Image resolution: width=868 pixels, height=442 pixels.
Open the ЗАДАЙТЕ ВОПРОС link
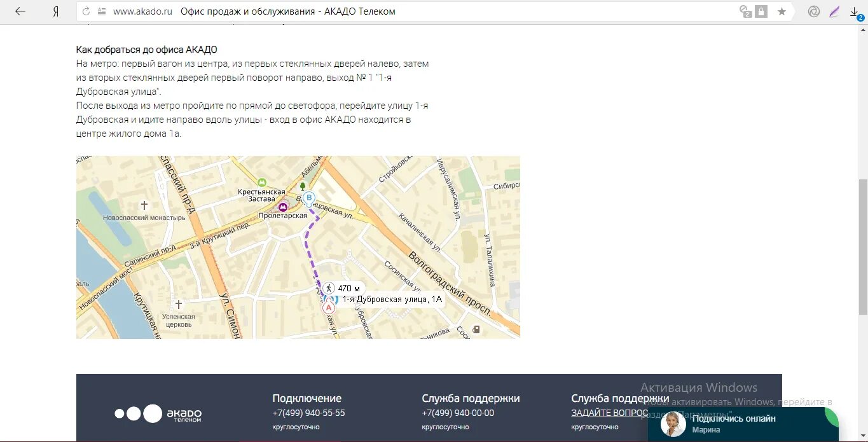(610, 413)
